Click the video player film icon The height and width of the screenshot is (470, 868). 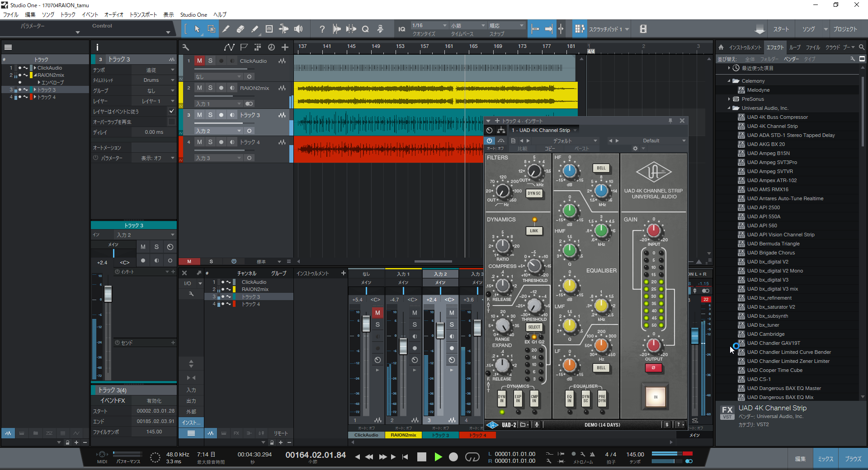pos(643,29)
